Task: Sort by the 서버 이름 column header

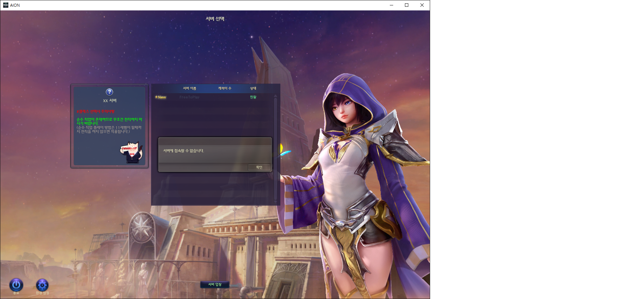Action: click(189, 88)
